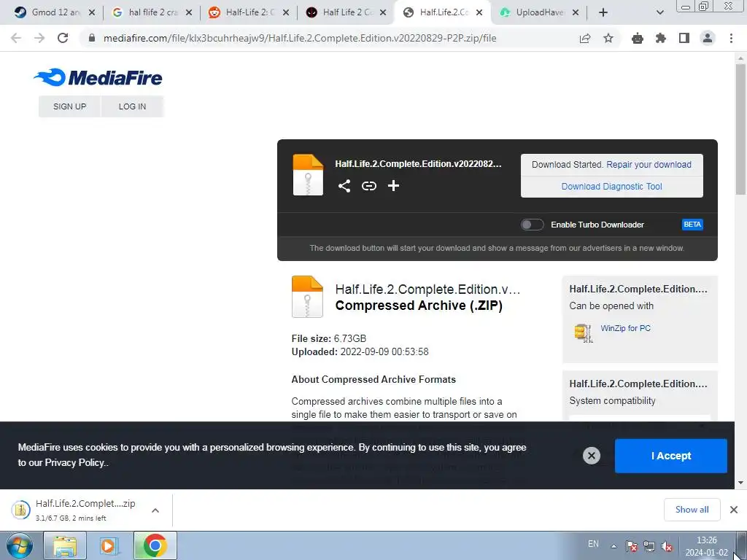Screen dimensions: 747x560
Task: Open a new browser tab
Action: pos(603,12)
